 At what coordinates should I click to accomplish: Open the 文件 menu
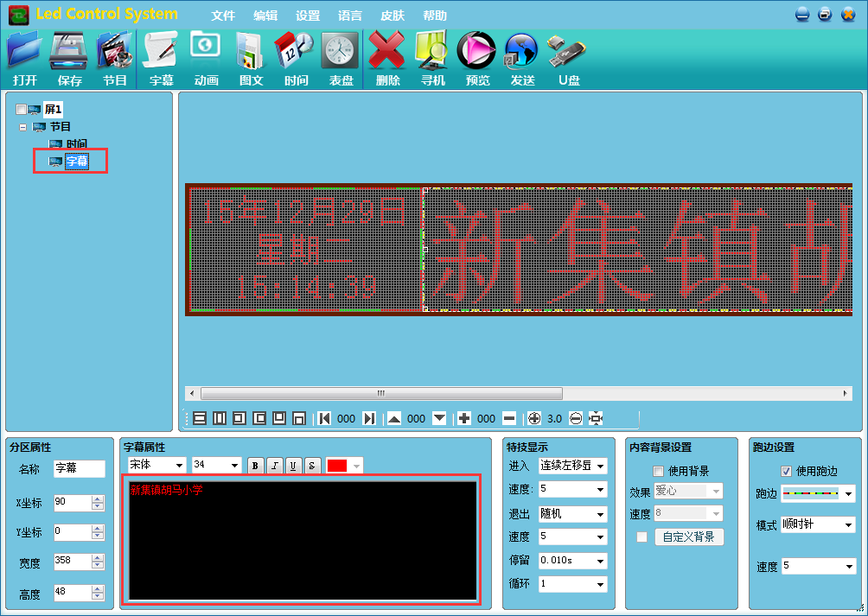pyautogui.click(x=223, y=16)
